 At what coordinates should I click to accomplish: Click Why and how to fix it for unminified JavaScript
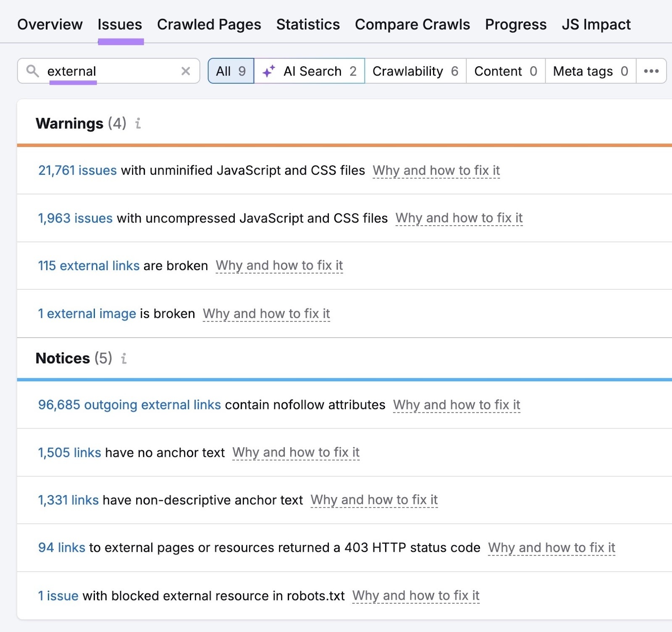(x=436, y=170)
